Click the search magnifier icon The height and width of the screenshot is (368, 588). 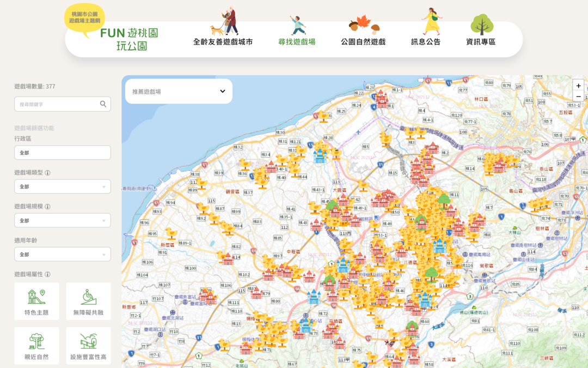(x=103, y=104)
